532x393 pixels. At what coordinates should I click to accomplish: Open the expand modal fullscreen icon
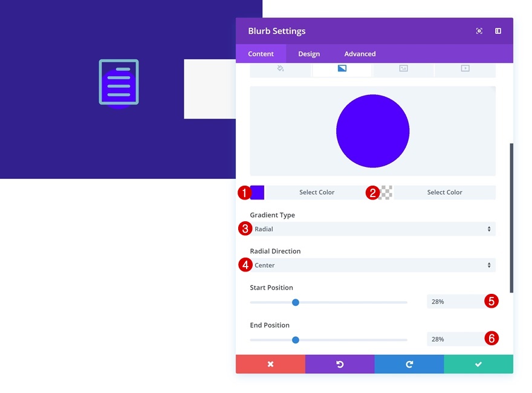(x=479, y=31)
